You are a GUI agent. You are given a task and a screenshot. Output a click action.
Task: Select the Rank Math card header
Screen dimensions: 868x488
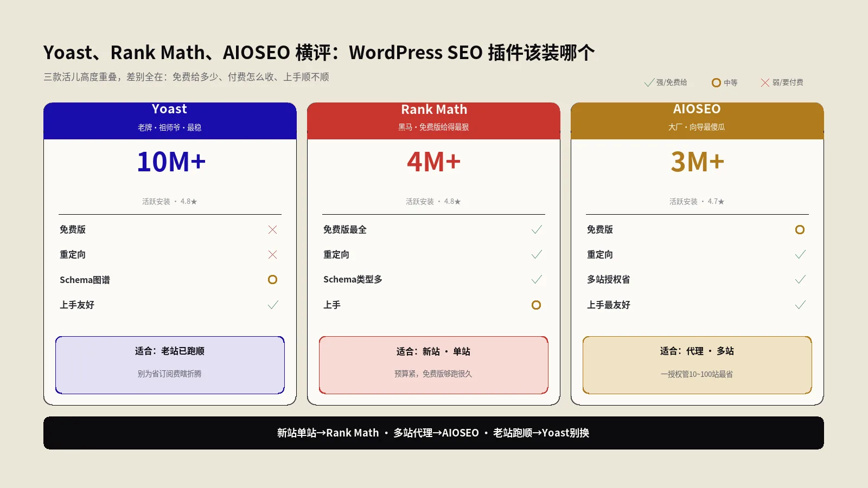click(x=433, y=121)
